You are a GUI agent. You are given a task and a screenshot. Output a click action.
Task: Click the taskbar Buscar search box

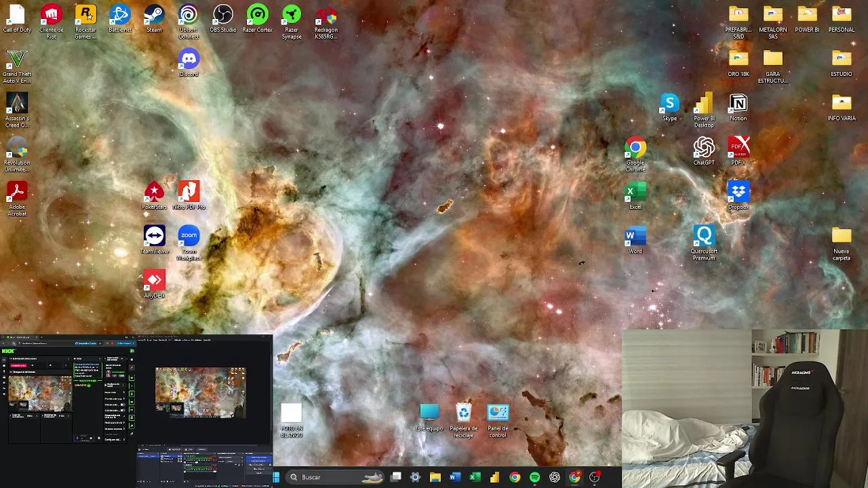(334, 477)
